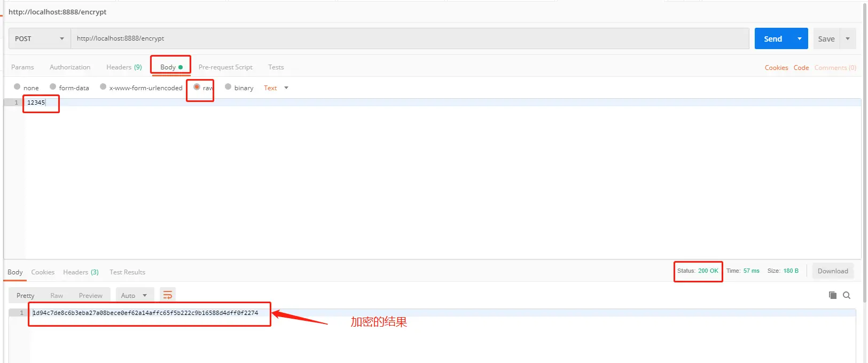
Task: Switch to the Tests tab
Action: click(x=276, y=67)
